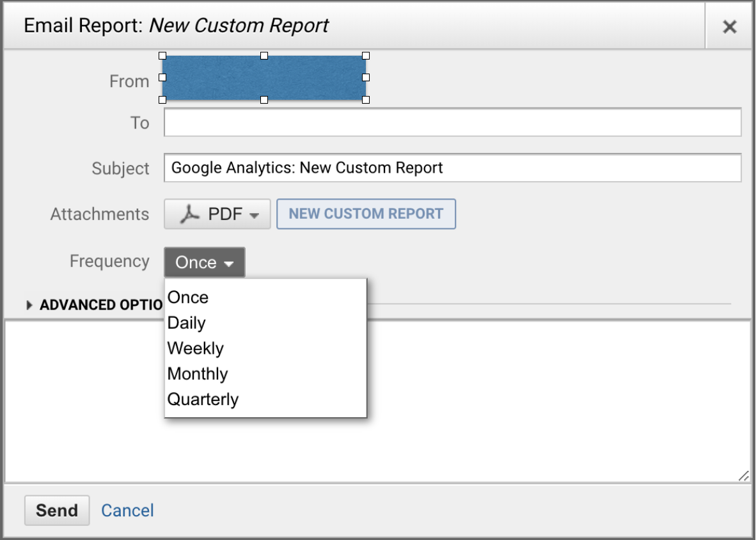
Task: Click top-left selection handle of blue rectangle
Action: [x=162, y=56]
